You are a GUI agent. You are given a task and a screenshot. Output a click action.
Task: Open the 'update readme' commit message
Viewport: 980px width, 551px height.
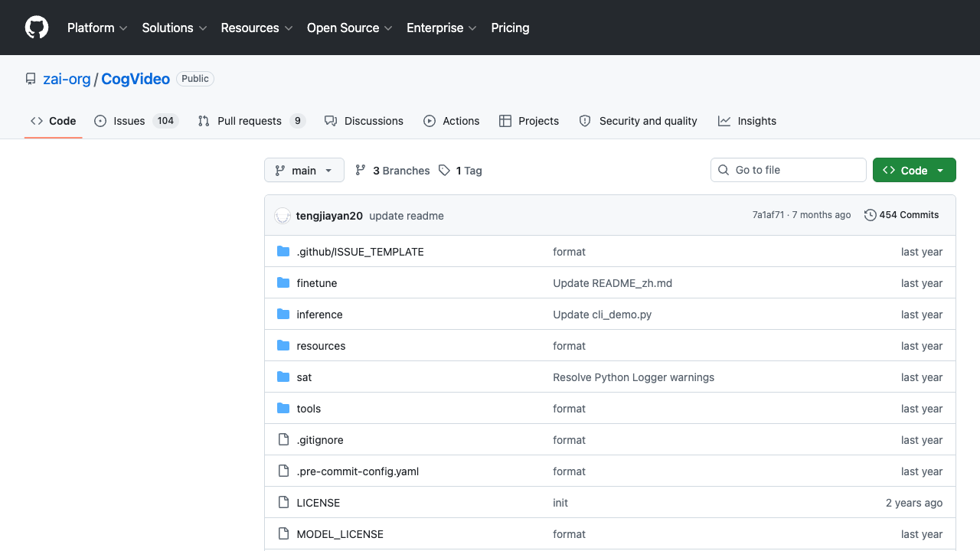(x=407, y=216)
